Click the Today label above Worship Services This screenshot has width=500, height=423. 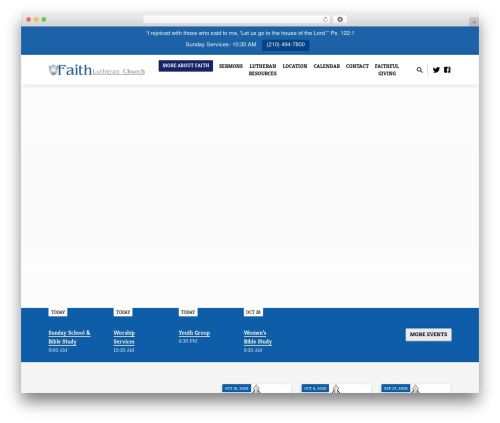click(123, 312)
